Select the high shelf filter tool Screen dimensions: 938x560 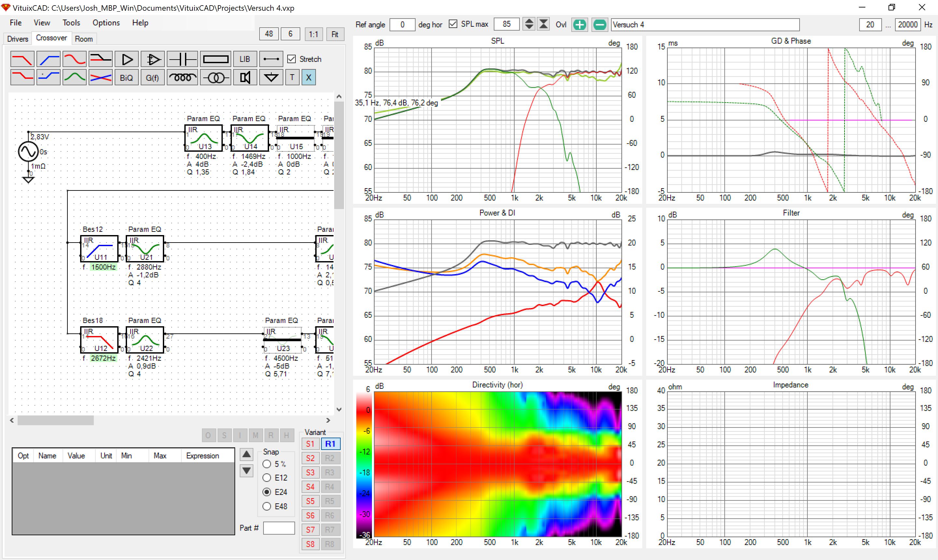pyautogui.click(x=48, y=77)
